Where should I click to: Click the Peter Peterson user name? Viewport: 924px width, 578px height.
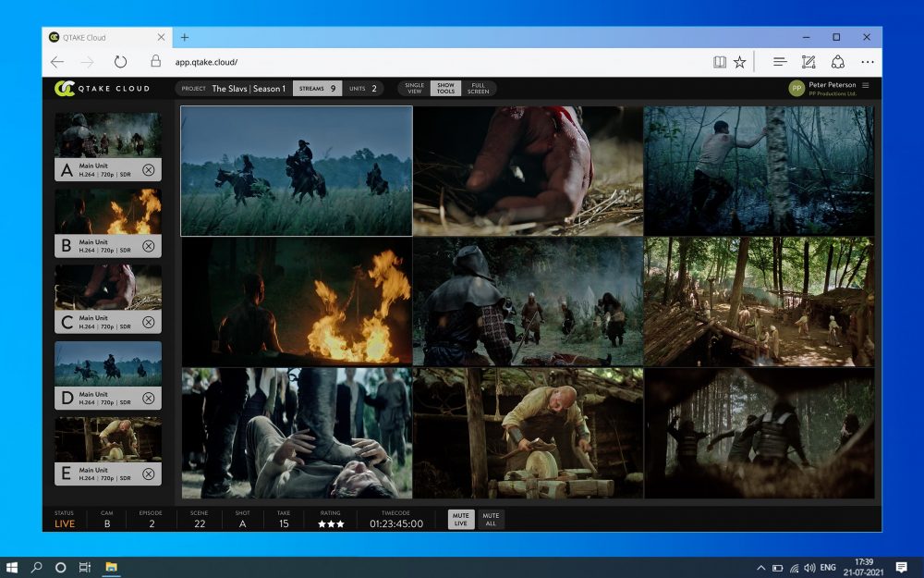833,85
